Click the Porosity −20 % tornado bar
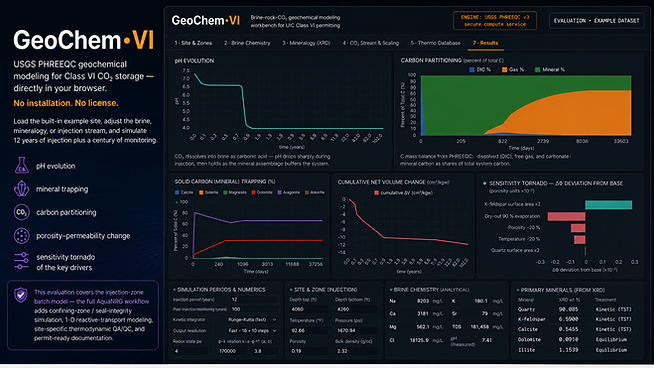This screenshot has width=654, height=368. coord(578,228)
